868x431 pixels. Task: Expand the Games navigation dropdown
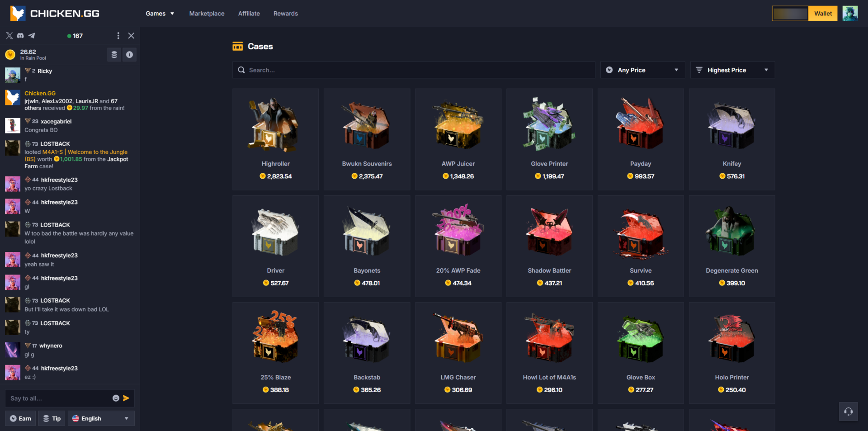point(160,14)
